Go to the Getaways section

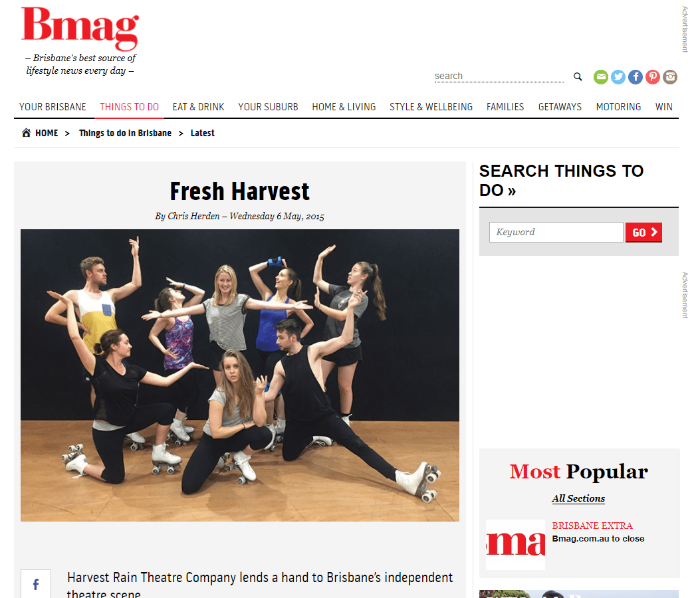click(560, 107)
